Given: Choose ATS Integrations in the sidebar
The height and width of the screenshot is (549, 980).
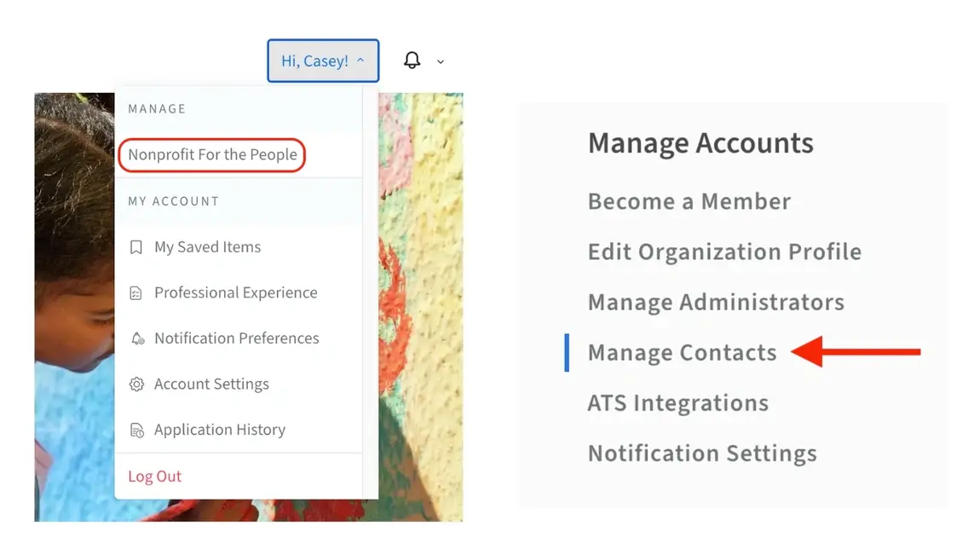Looking at the screenshot, I should pyautogui.click(x=677, y=402).
